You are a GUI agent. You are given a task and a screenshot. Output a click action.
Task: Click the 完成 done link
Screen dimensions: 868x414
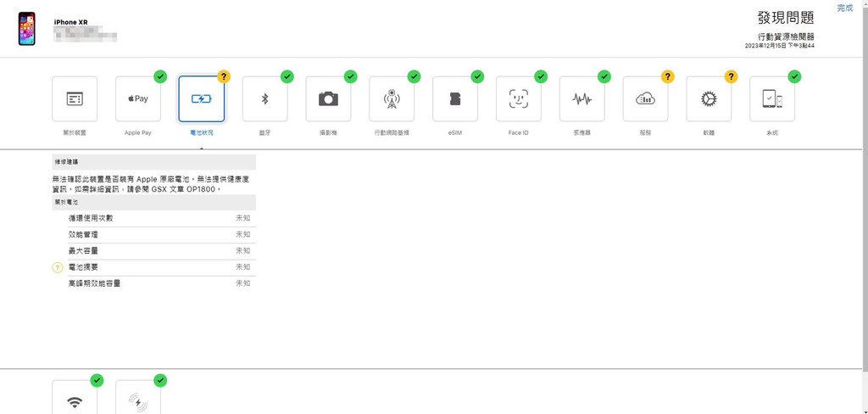pyautogui.click(x=845, y=8)
